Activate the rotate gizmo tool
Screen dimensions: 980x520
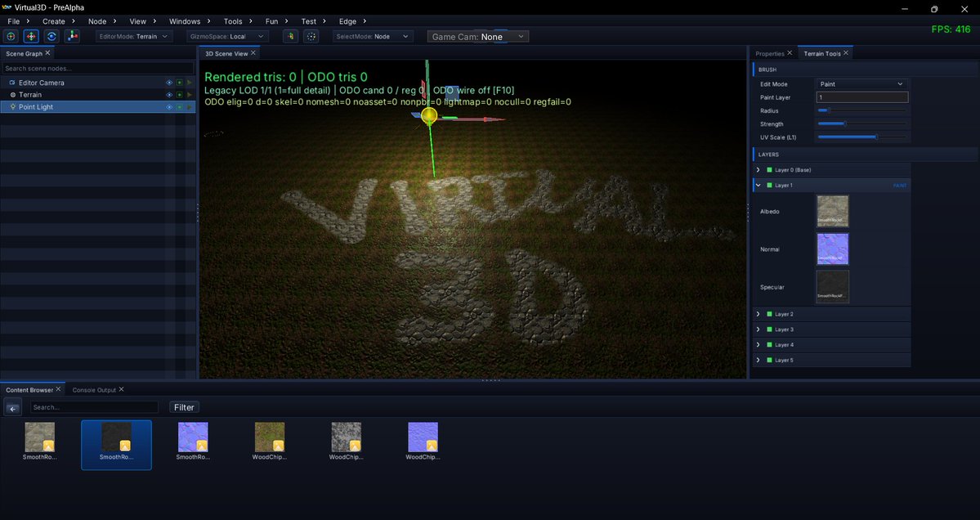pos(51,36)
